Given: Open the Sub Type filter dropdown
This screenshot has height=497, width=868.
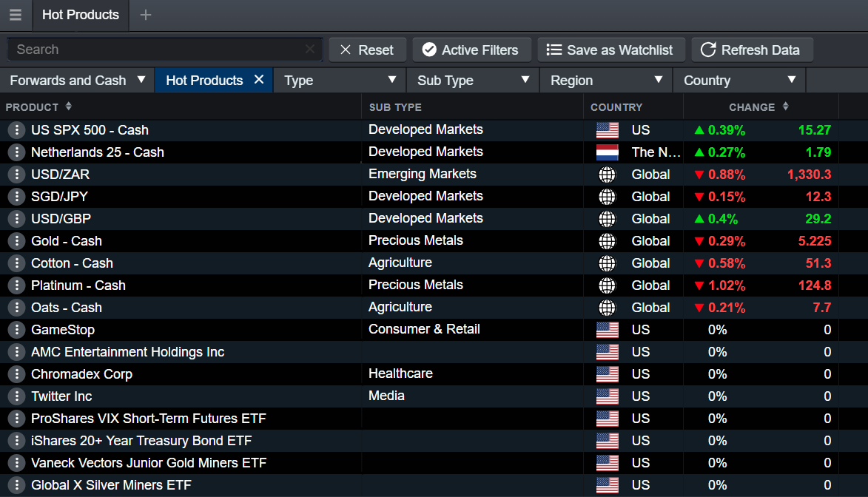Looking at the screenshot, I should (x=473, y=81).
